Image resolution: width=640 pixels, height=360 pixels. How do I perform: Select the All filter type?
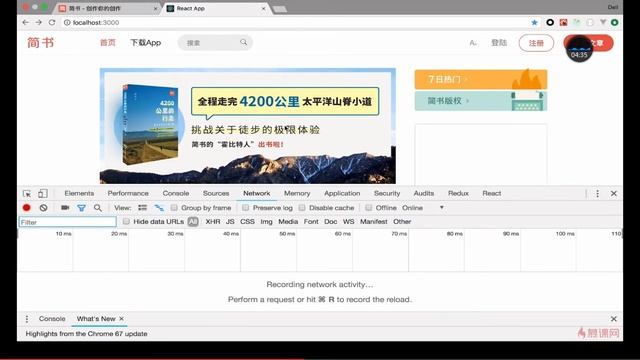point(193,222)
